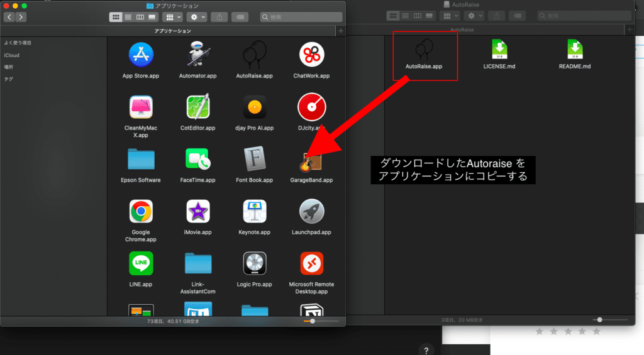The width and height of the screenshot is (644, 355).
Task: Select Google Chrome.app icon
Action: pos(141,211)
